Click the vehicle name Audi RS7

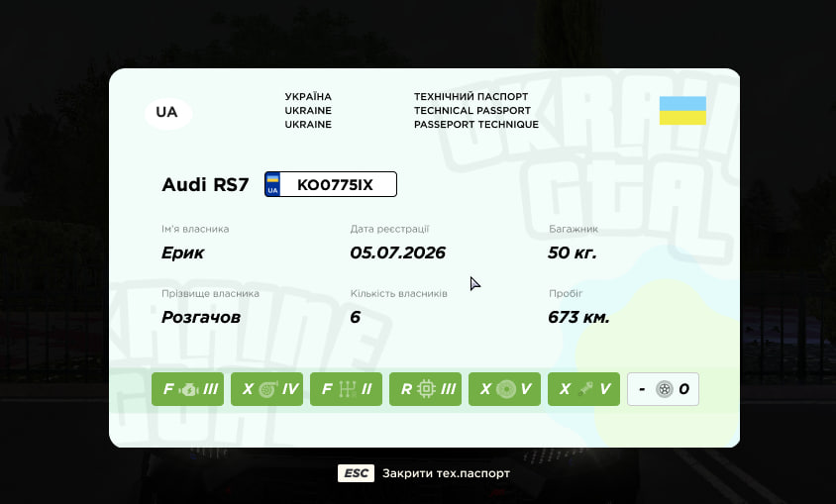pos(205,185)
